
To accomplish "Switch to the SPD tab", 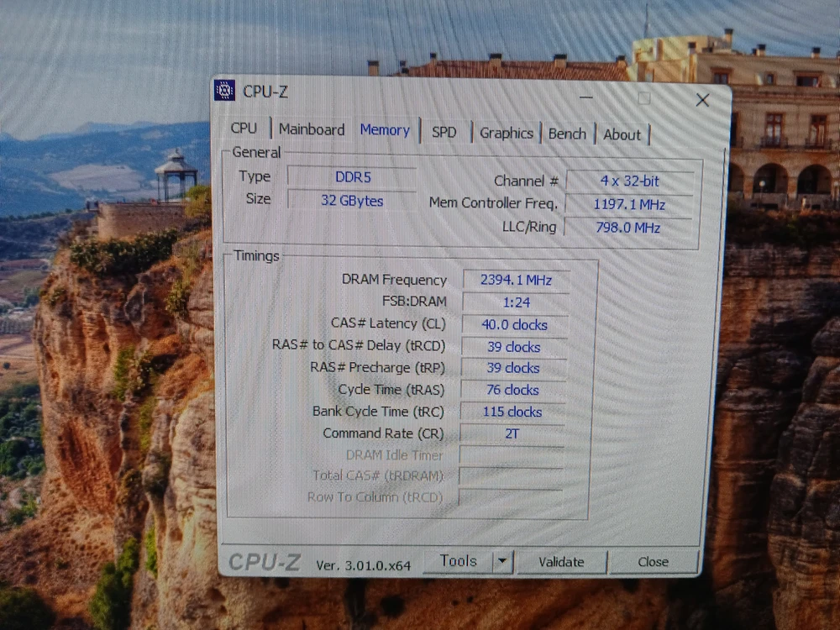I will [444, 133].
